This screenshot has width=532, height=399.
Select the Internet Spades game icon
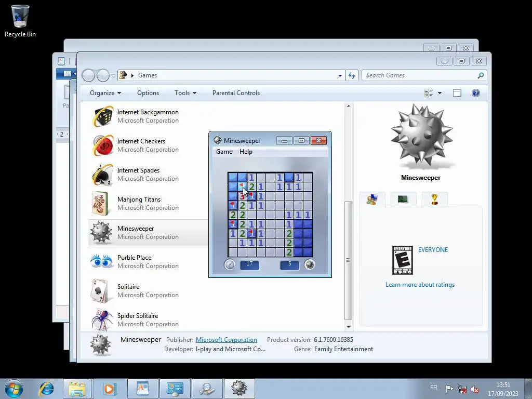(x=103, y=175)
